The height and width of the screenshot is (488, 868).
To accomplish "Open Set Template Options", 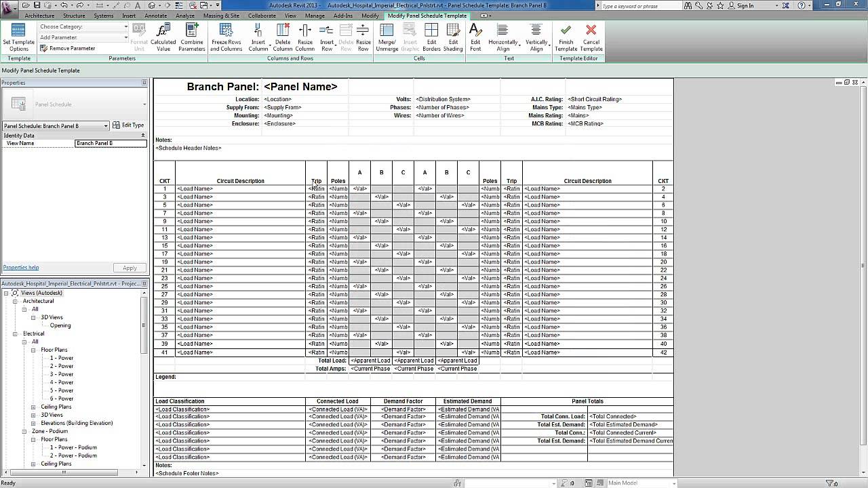I will click(x=18, y=37).
